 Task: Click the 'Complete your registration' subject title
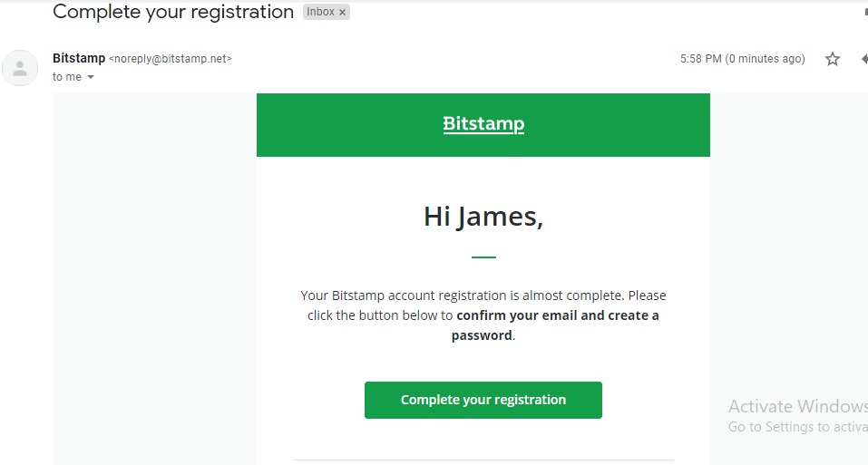[173, 13]
